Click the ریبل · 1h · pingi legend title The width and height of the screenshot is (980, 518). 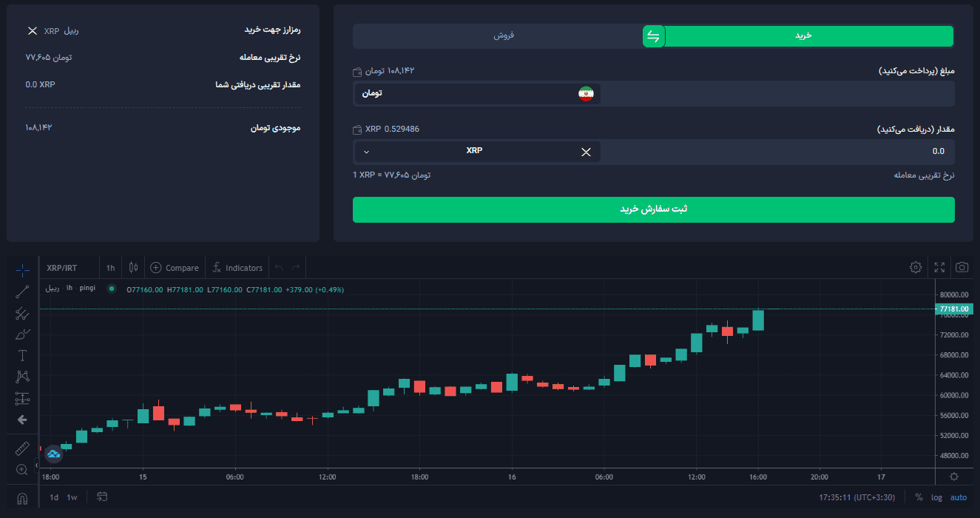coord(70,289)
